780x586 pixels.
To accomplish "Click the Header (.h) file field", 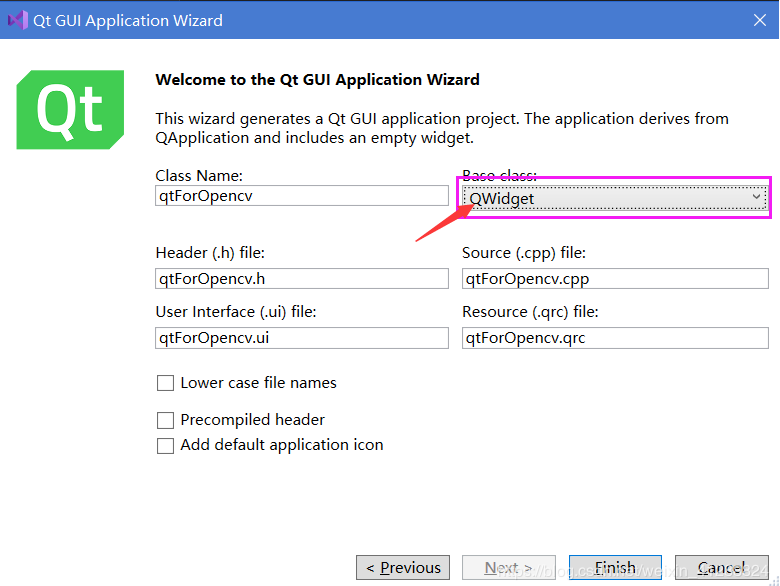I will coord(301,279).
